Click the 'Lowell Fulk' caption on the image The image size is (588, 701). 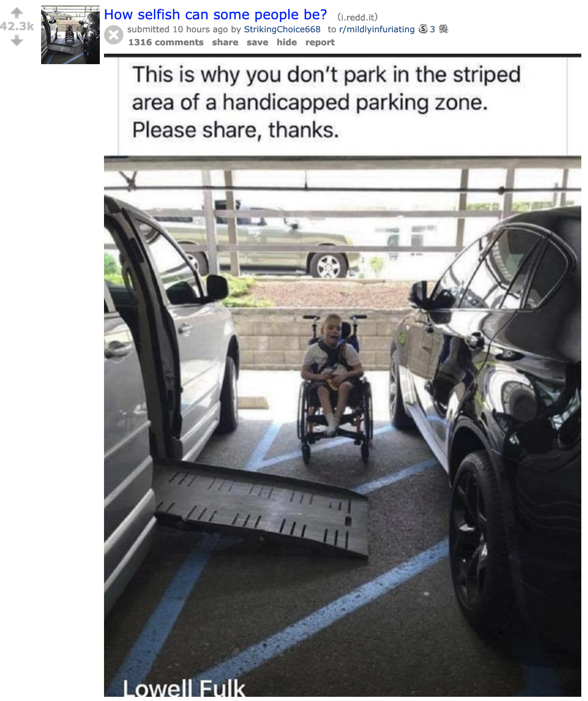[184, 688]
